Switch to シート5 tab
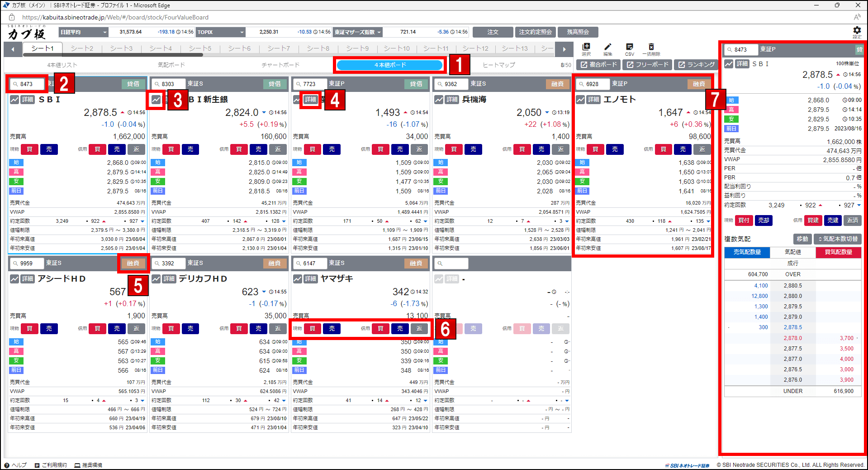Screen dimensions: 868x470 200,48
